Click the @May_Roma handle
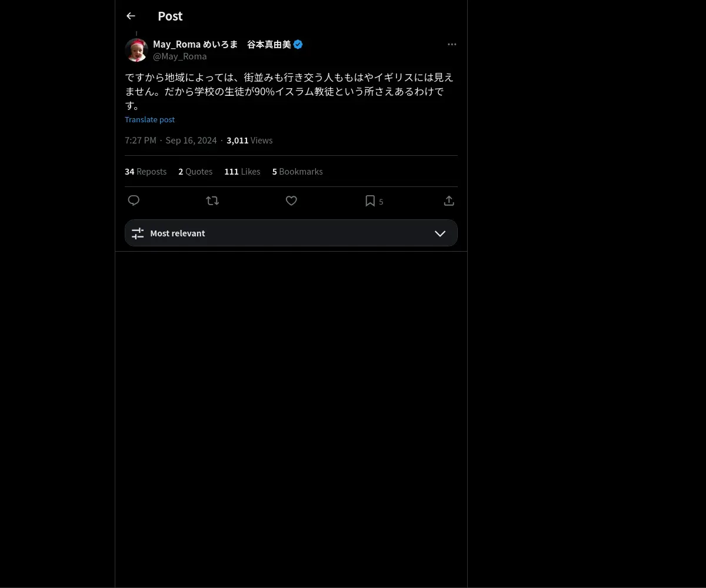 180,56
